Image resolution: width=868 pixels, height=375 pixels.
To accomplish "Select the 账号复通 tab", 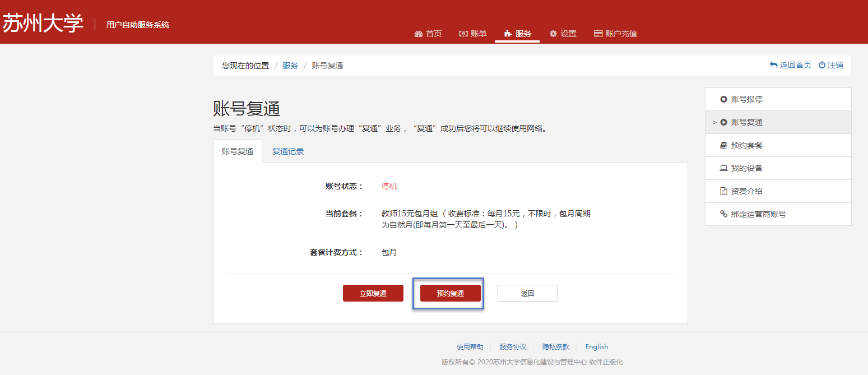I will pyautogui.click(x=238, y=151).
